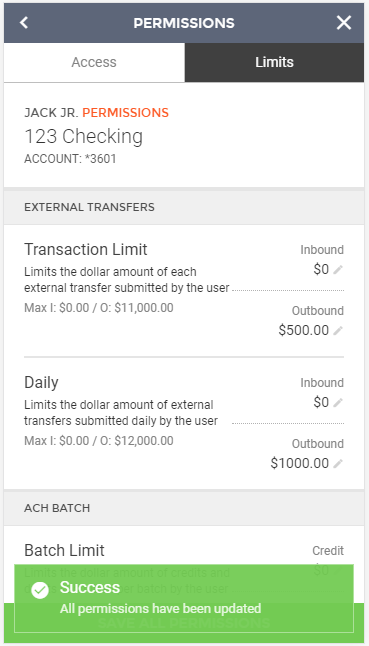The image size is (369, 646).
Task: Click the Success checkmark icon in toast
Action: (x=40, y=590)
